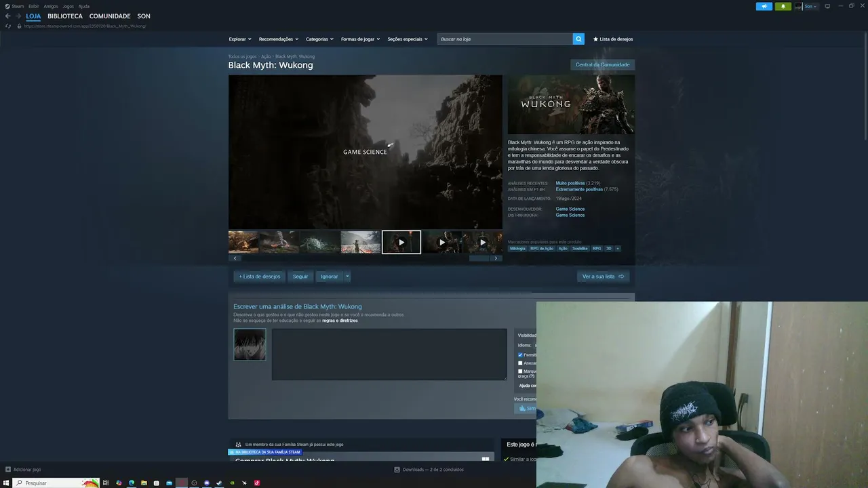Screen dimensions: 868x488
Task: Open the Microsoft Store taskbar icon
Action: pos(157,483)
